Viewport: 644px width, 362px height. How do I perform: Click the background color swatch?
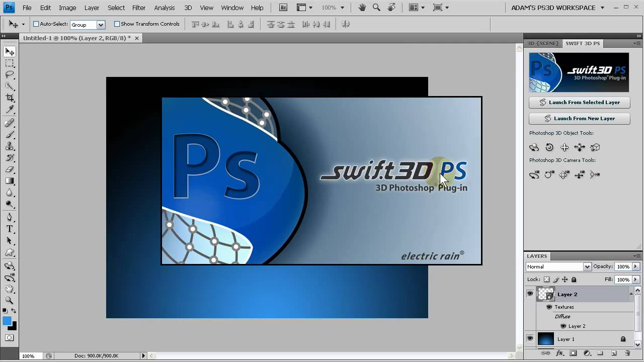14,326
